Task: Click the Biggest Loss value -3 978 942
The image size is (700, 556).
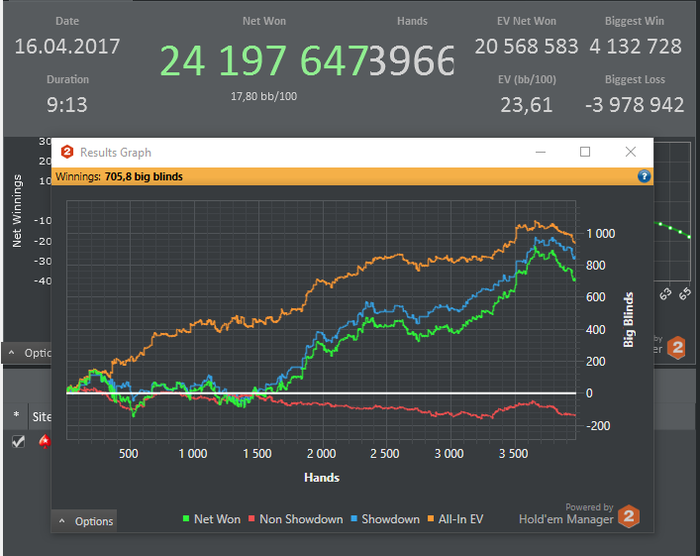Action: tap(635, 105)
